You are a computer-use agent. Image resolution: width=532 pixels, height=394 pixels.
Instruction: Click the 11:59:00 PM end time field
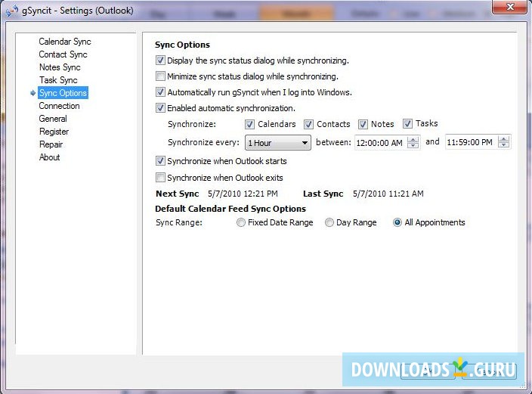click(470, 142)
